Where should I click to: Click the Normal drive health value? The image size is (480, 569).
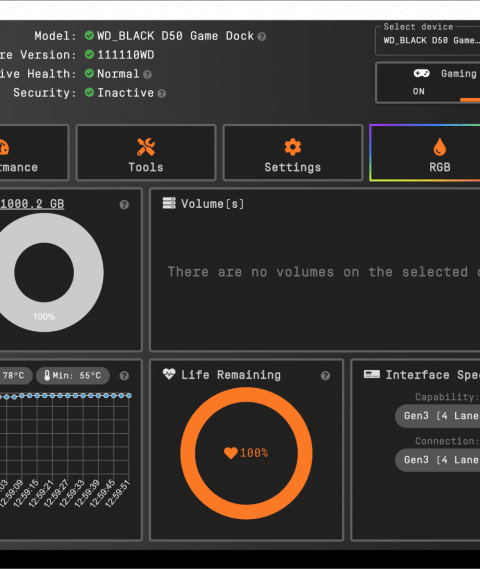pyautogui.click(x=118, y=74)
